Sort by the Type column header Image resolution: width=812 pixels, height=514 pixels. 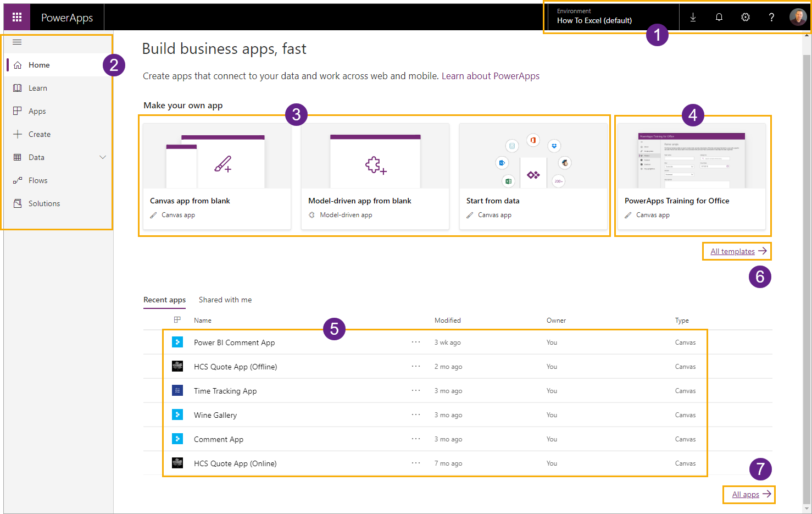click(682, 320)
